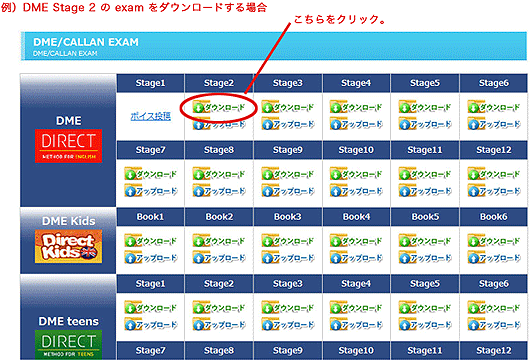The image size is (530, 364).
Task: Click DME Stage2 download icon
Action: (x=219, y=107)
